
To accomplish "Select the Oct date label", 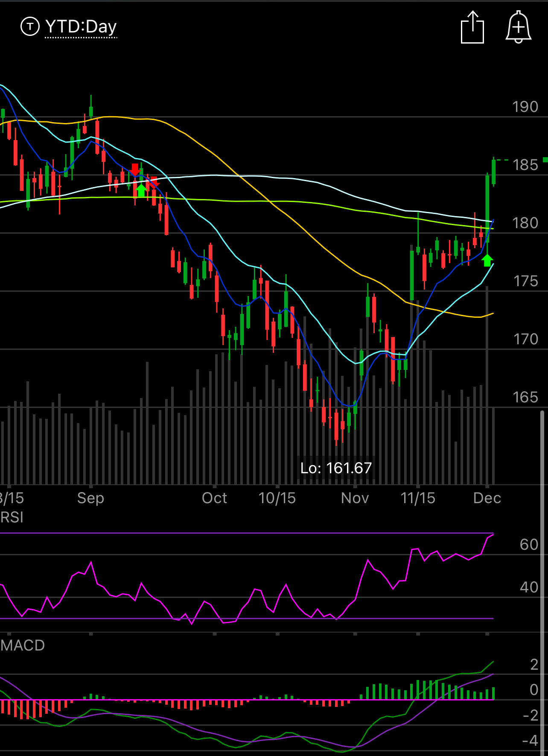I will coord(214,498).
